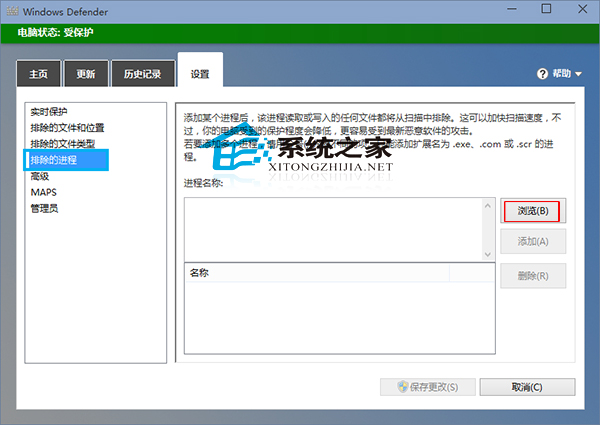Select 管理员 in settings list

point(44,208)
